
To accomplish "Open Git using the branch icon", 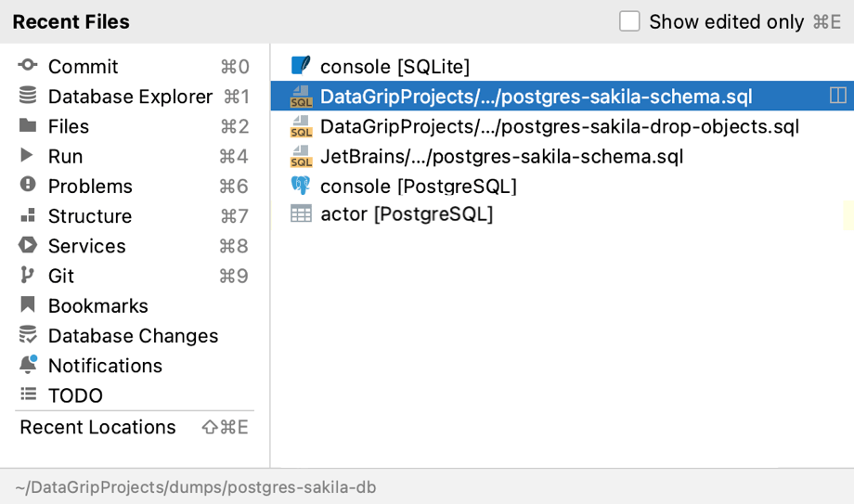I will 27,275.
